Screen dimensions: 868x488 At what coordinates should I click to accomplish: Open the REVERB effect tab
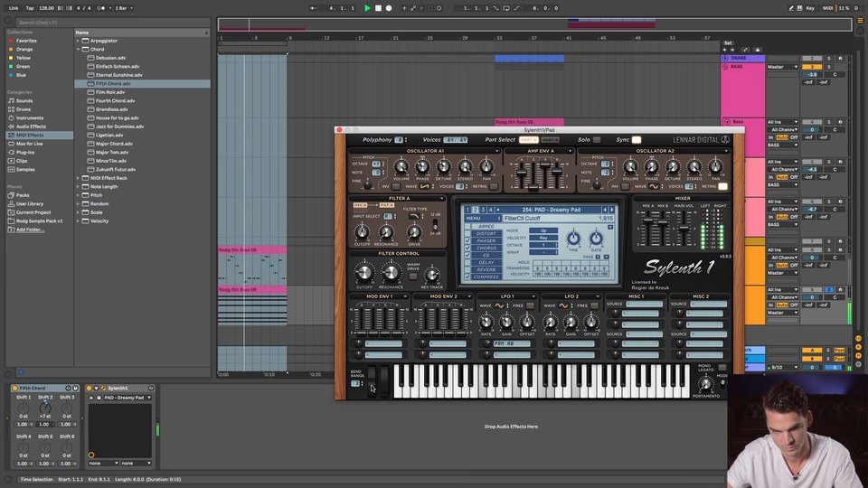tap(486, 269)
